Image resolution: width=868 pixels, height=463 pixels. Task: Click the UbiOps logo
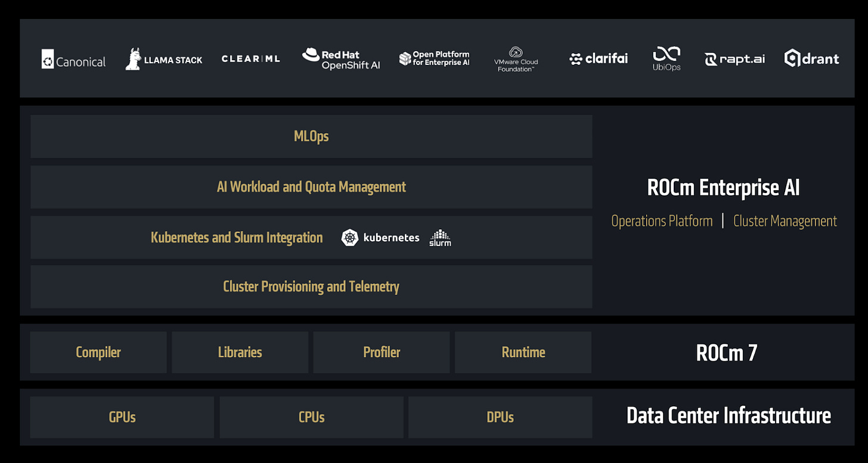coord(666,59)
